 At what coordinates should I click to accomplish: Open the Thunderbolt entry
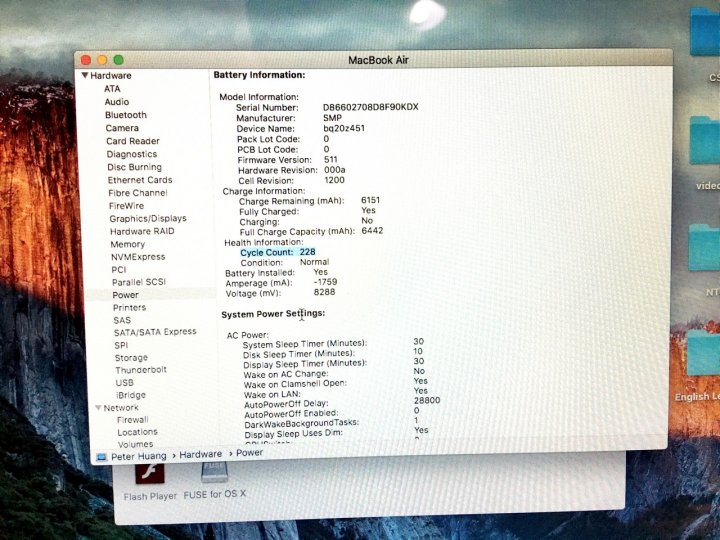[x=141, y=370]
